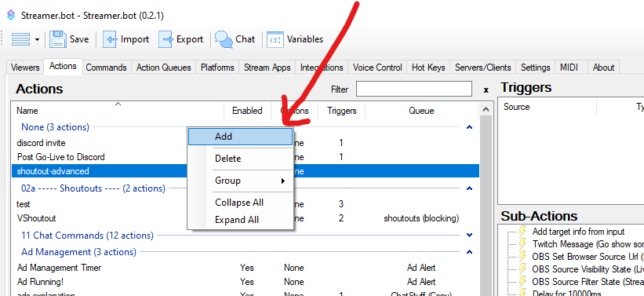Collapse the Ad Management group
The height and width of the screenshot is (296, 644).
pos(469,251)
